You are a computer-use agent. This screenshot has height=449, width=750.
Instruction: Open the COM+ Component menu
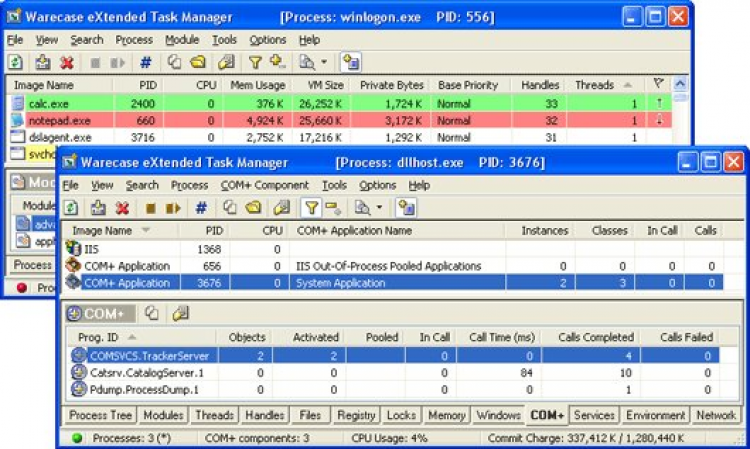(x=265, y=185)
